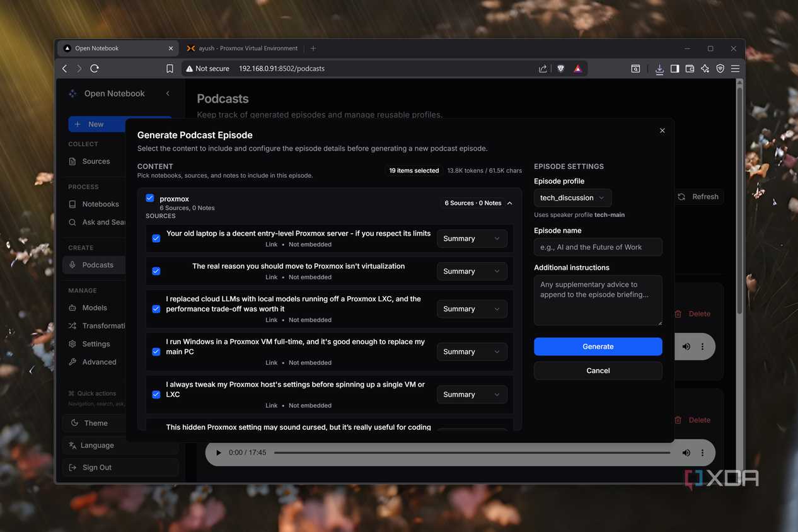
Task: Toggle the proxmox notebook checkbox
Action: [150, 198]
